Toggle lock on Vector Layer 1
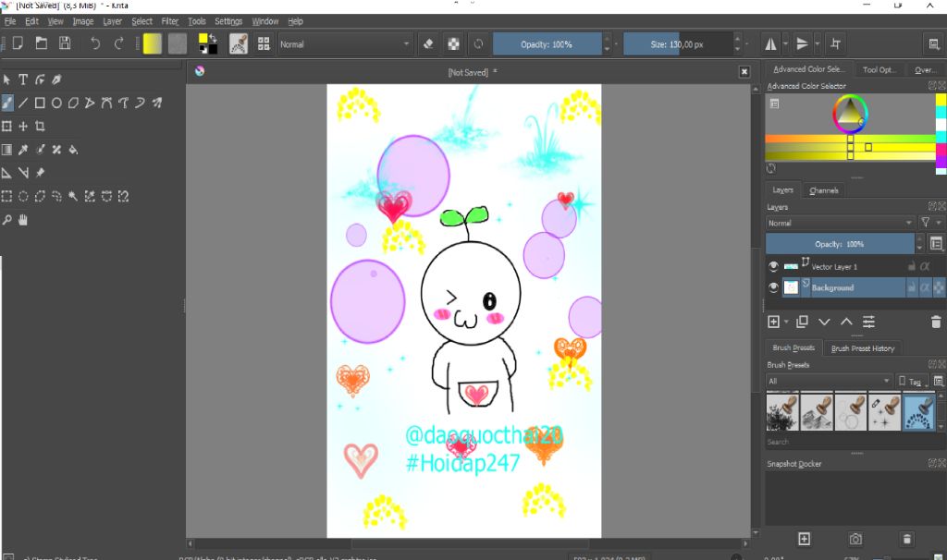947x560 pixels. coord(911,266)
